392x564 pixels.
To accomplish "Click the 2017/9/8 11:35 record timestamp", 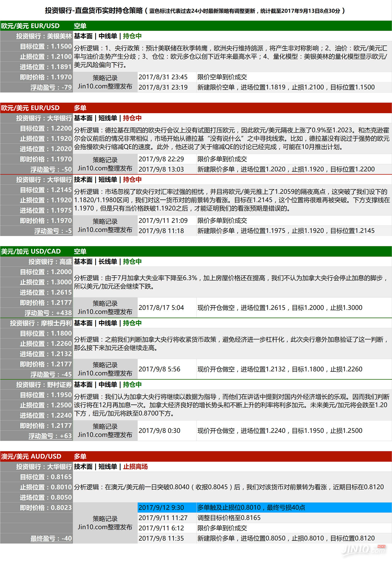I will 161,538.
